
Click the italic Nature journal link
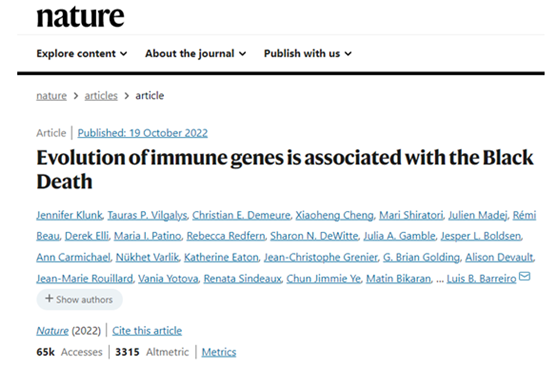click(x=52, y=331)
